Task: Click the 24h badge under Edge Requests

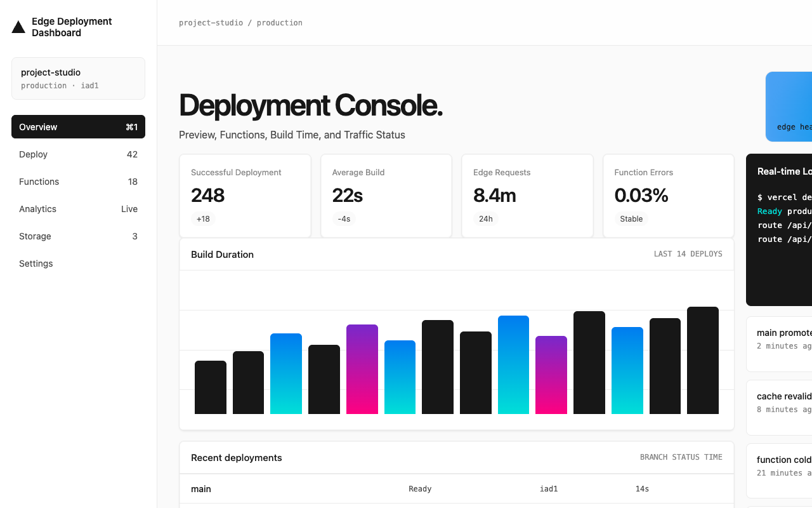Action: click(486, 219)
